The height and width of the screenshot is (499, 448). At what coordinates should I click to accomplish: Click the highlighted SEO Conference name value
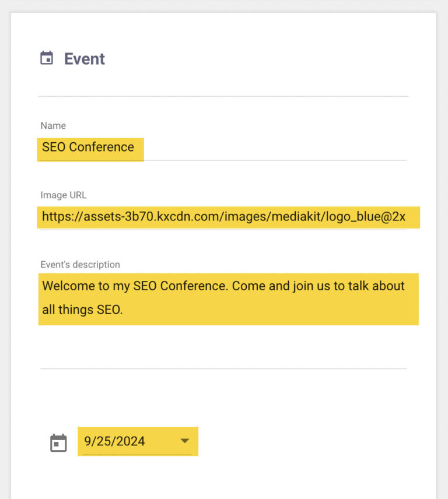tap(86, 147)
